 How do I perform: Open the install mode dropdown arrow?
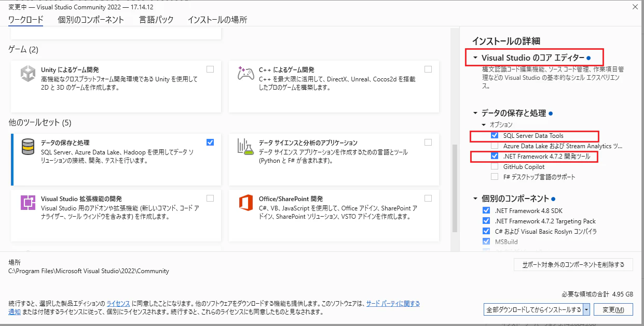(586, 309)
